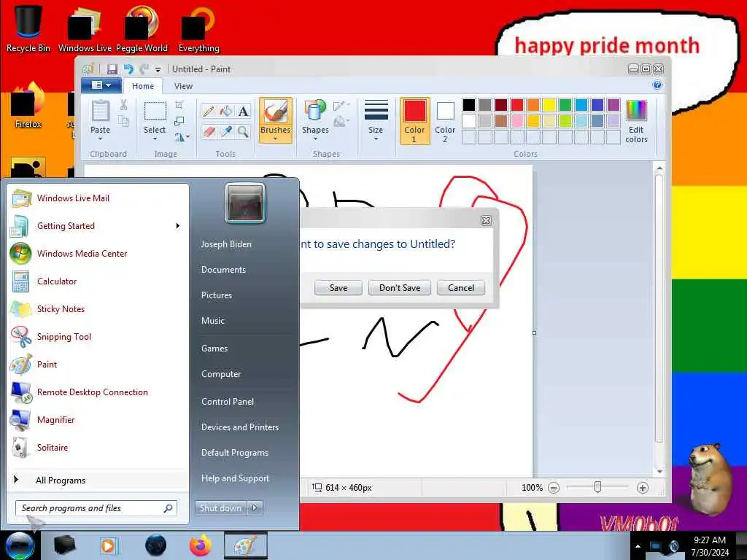Screen dimensions: 747x560
Task: Open Customize Quick Access Toolbar arrow
Action: click(x=158, y=70)
